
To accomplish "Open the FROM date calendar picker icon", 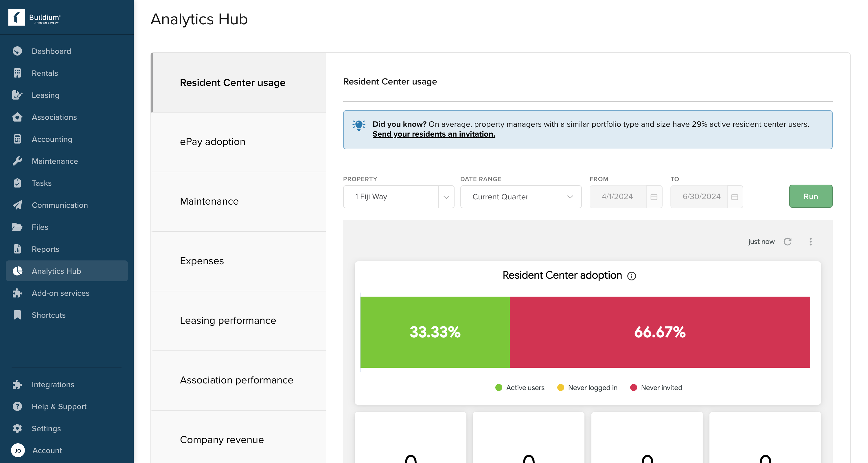I will click(x=654, y=197).
